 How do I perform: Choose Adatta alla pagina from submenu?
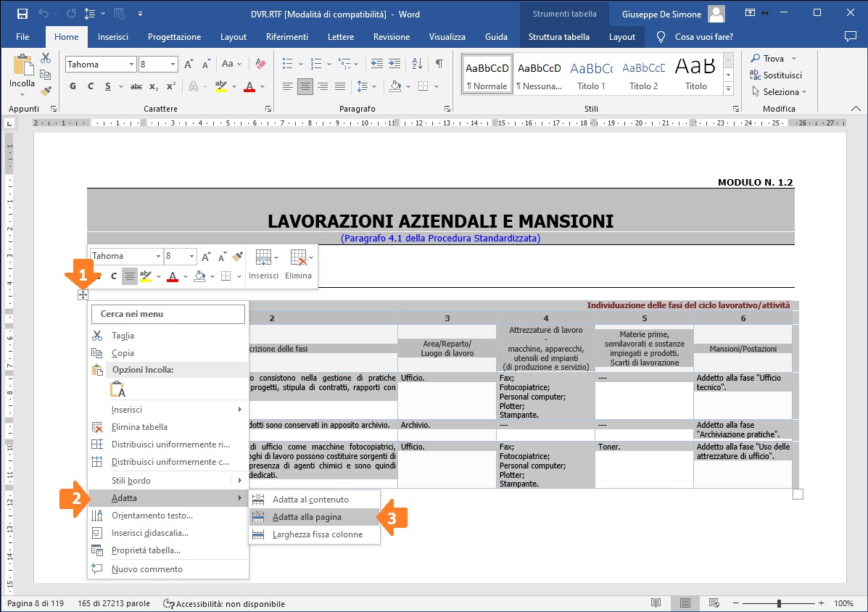pos(307,517)
